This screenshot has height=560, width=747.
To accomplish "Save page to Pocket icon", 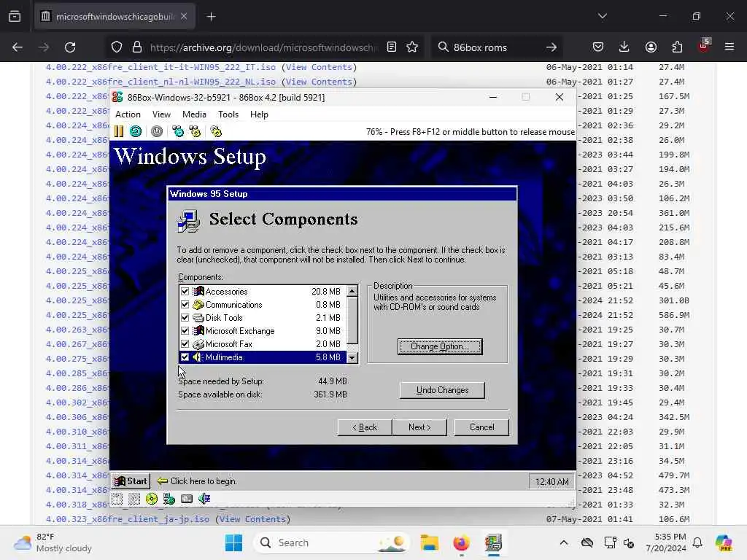I will (x=598, y=47).
